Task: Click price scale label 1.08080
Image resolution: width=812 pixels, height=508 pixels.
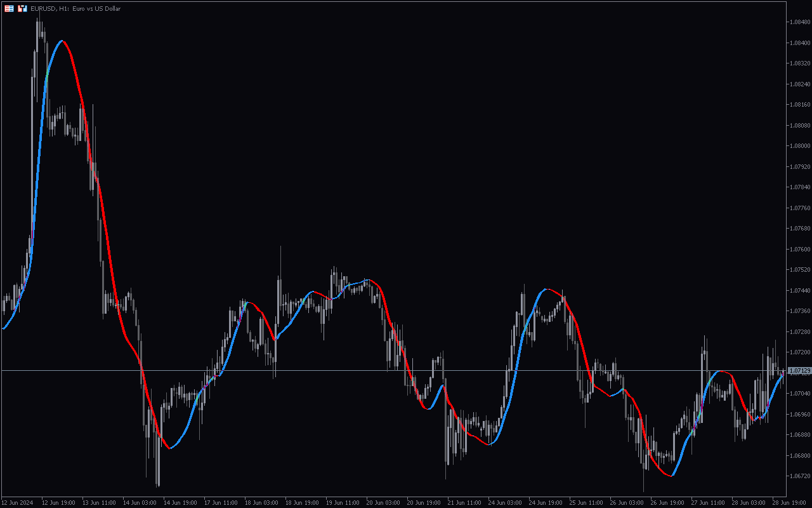Action: click(x=800, y=125)
